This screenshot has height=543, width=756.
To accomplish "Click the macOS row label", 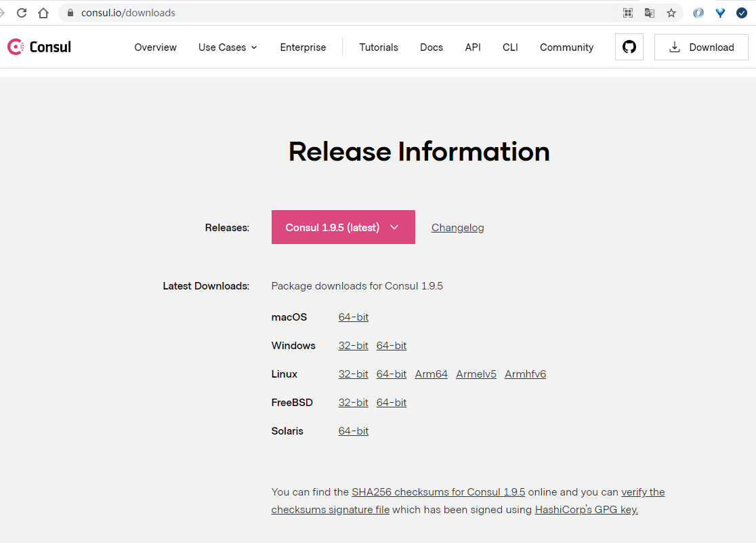I will pyautogui.click(x=289, y=317).
